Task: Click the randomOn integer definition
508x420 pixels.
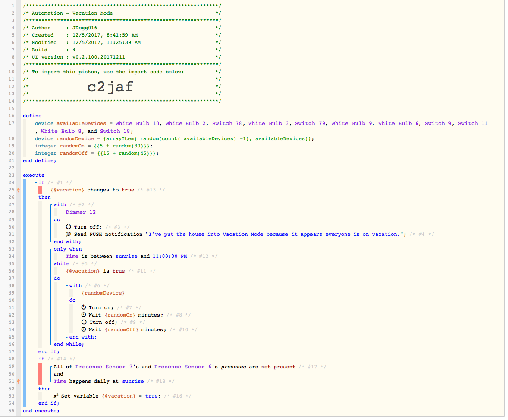Action: point(94,146)
